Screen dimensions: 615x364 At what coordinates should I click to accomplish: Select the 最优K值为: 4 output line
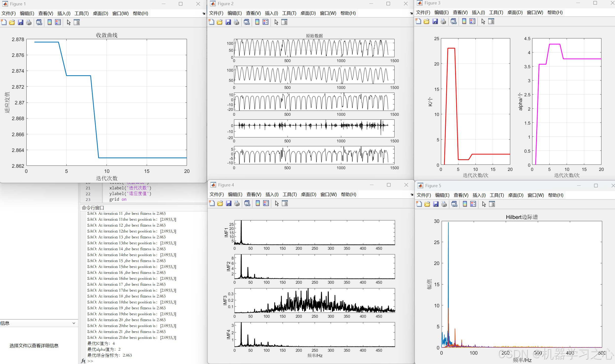click(x=101, y=343)
